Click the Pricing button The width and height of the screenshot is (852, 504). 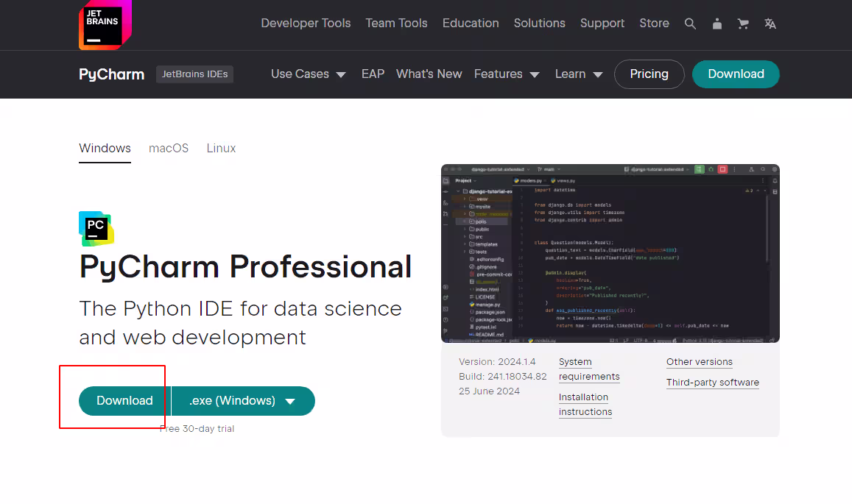tap(649, 74)
